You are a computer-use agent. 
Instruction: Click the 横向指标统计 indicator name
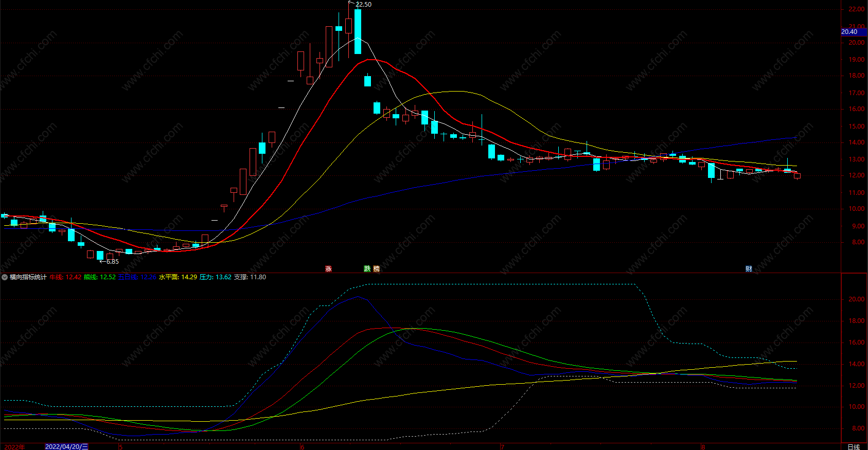coord(28,277)
